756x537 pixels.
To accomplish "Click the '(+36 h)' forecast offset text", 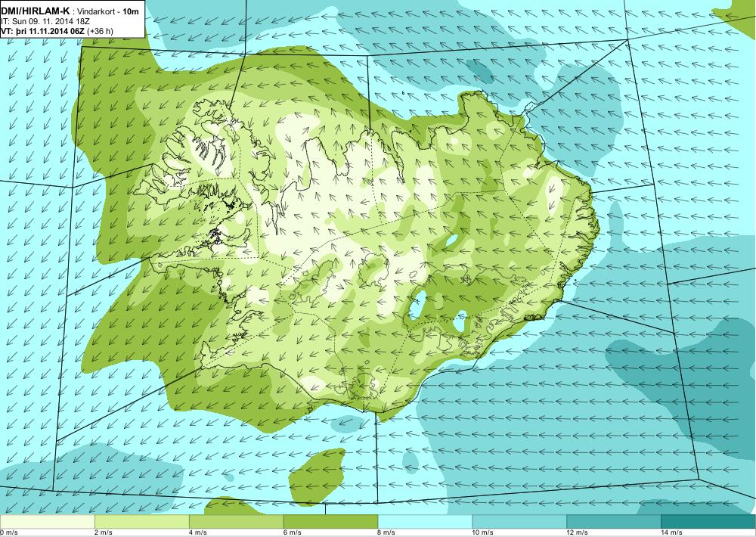I will coord(100,31).
